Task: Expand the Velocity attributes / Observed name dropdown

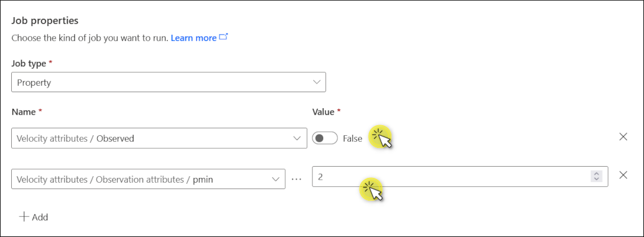Action: 159,138
